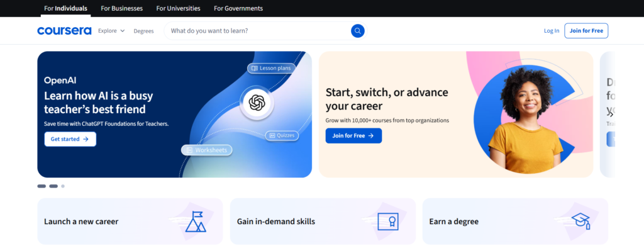Switch to For Businesses tab
644x248 pixels.
122,8
